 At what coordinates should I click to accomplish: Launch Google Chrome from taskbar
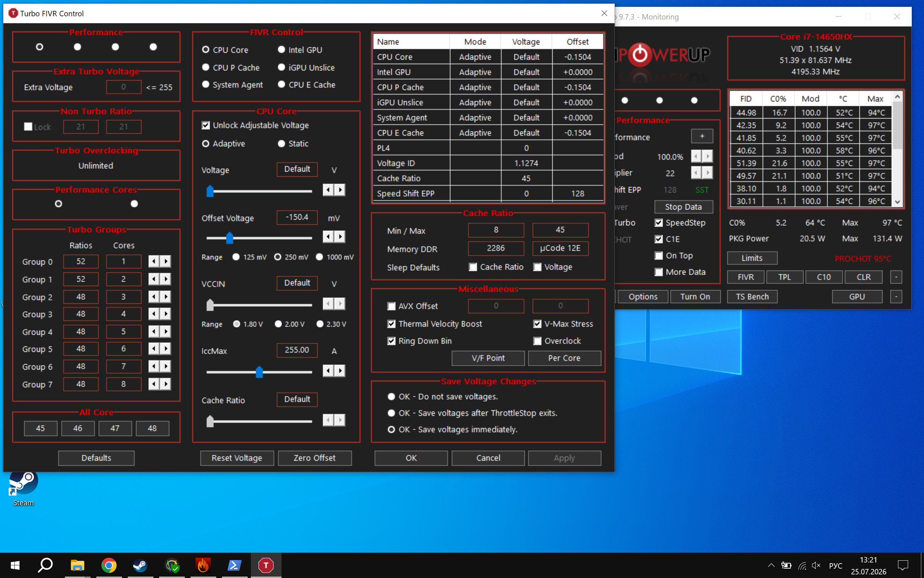pos(109,565)
